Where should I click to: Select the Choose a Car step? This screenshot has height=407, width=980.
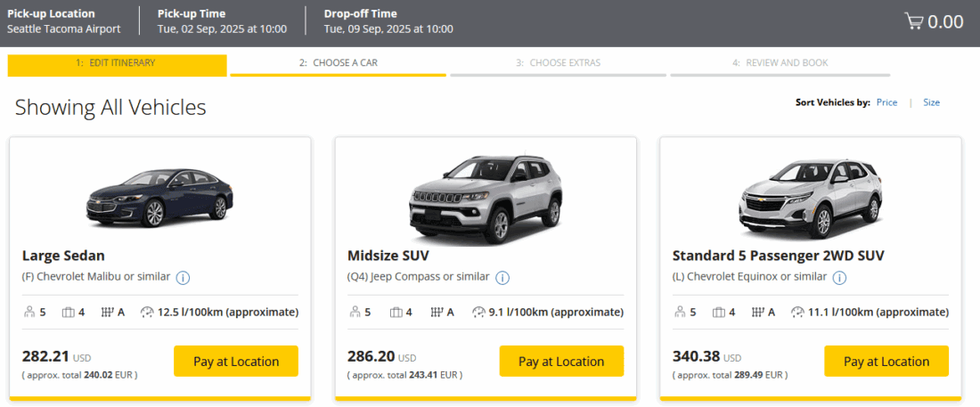tap(338, 63)
